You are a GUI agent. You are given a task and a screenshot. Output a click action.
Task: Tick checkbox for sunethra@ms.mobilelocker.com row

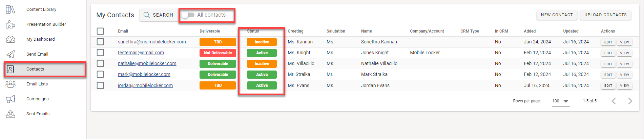(x=100, y=42)
